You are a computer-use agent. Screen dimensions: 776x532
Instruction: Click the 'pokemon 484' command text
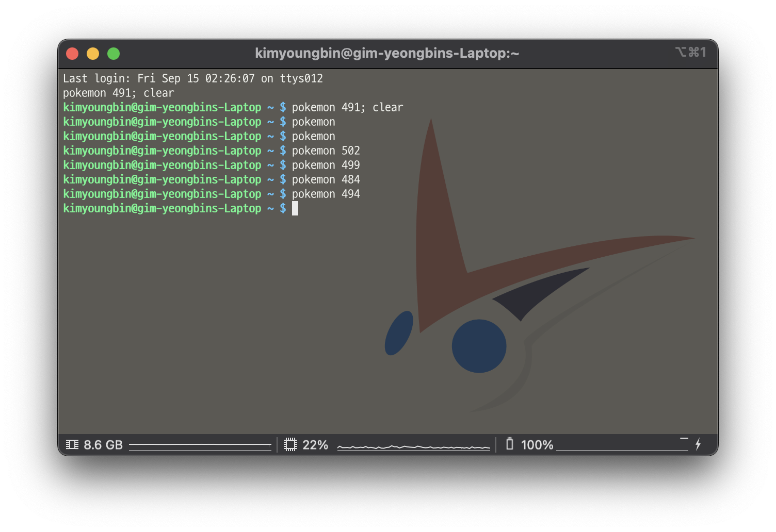pos(326,179)
